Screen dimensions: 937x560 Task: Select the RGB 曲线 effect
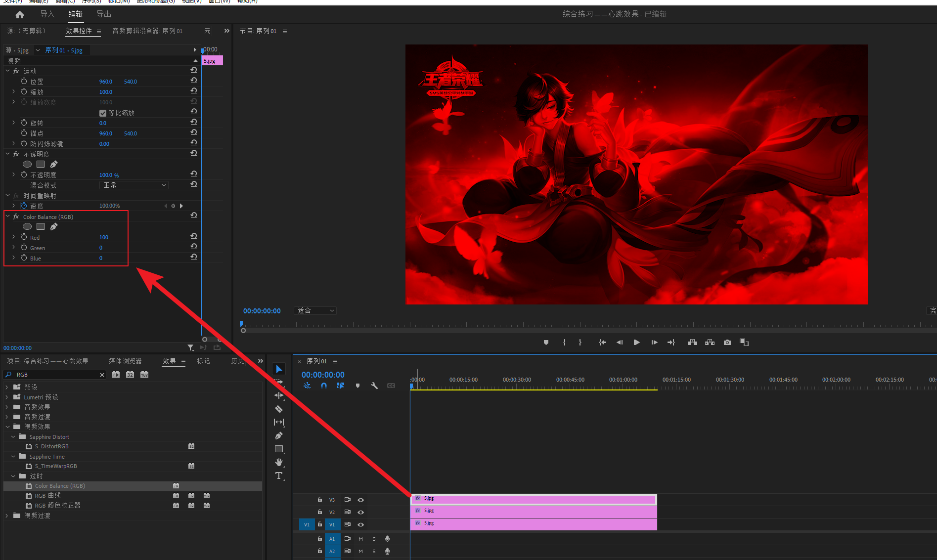pyautogui.click(x=48, y=496)
